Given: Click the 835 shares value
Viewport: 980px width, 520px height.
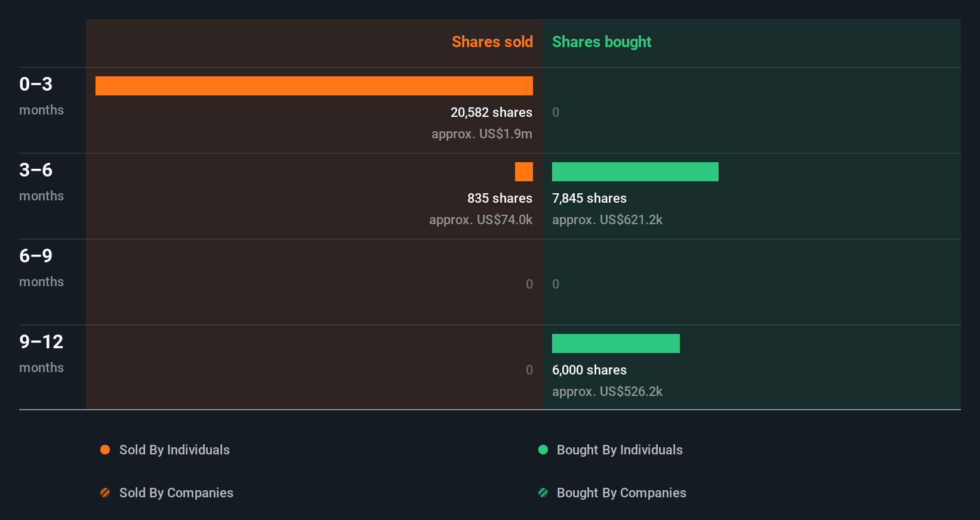Looking at the screenshot, I should point(500,198).
